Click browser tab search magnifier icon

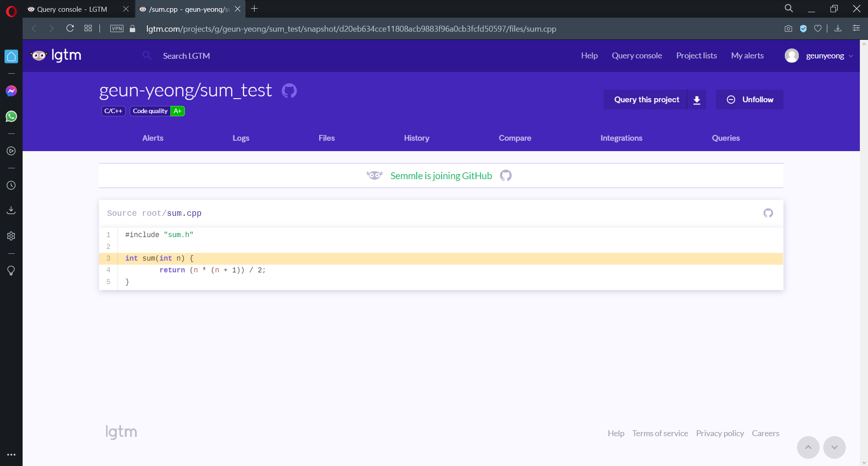[789, 9]
